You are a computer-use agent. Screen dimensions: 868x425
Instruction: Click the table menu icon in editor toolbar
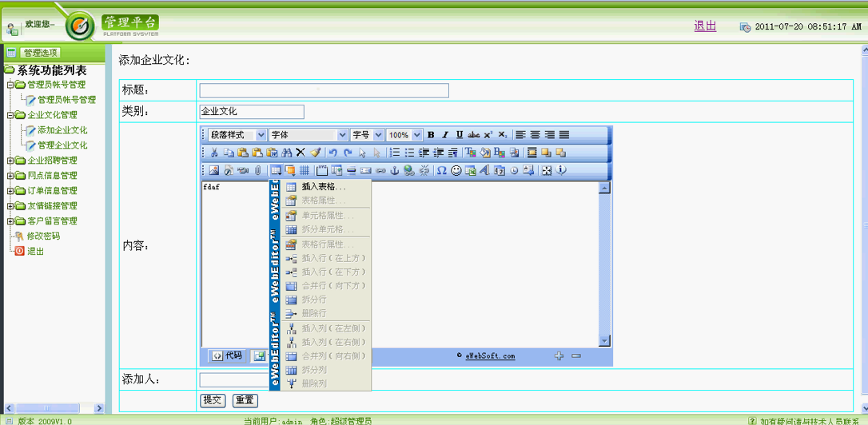(x=277, y=170)
